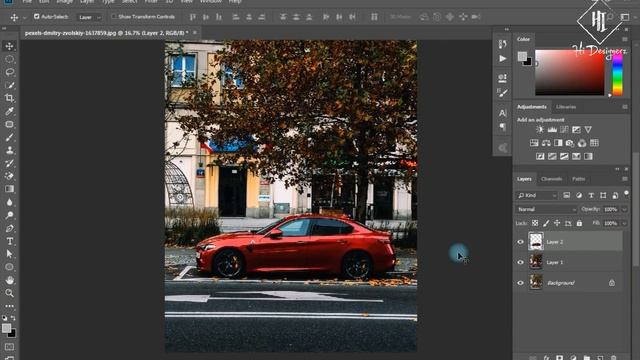Viewport: 640px width, 360px height.
Task: Select the Hand tool
Action: (x=9, y=280)
